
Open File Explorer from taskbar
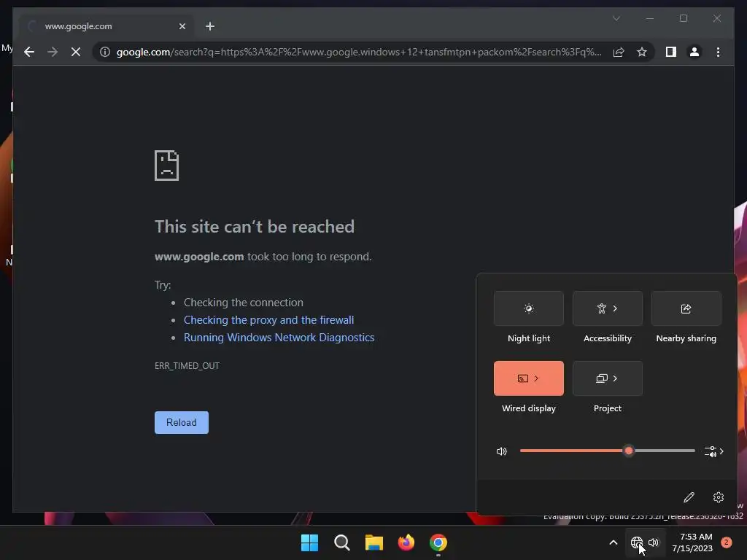374,542
